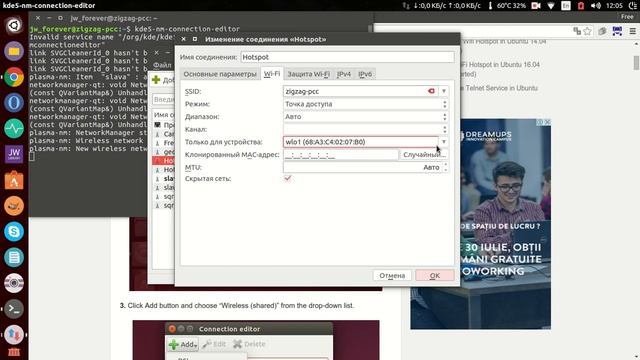
Task: Click the 12:05 clock indicator
Action: 614,6
